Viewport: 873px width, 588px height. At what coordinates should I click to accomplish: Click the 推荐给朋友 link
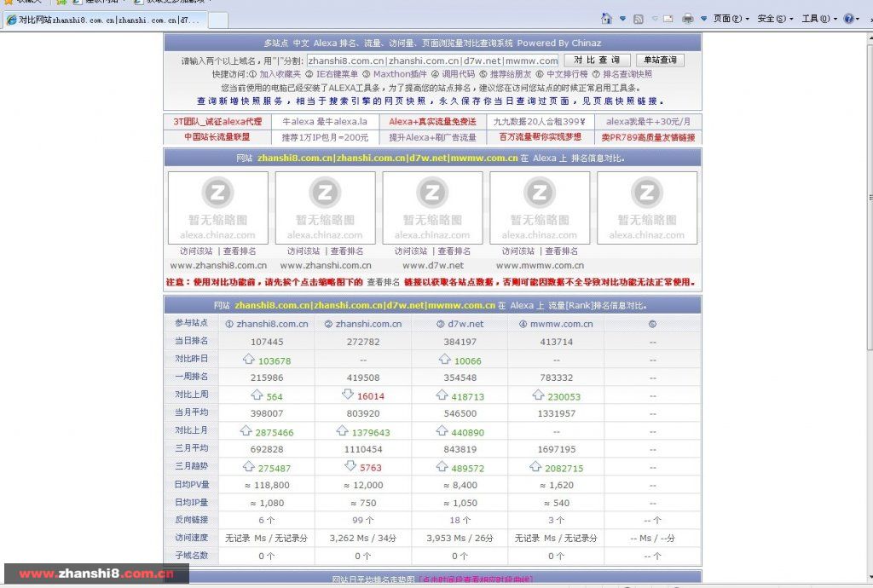(x=511, y=74)
